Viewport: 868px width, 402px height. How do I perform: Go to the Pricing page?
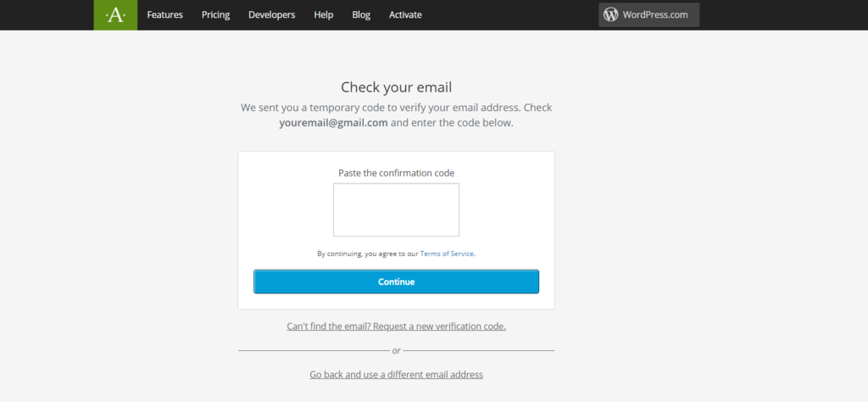[x=216, y=14]
